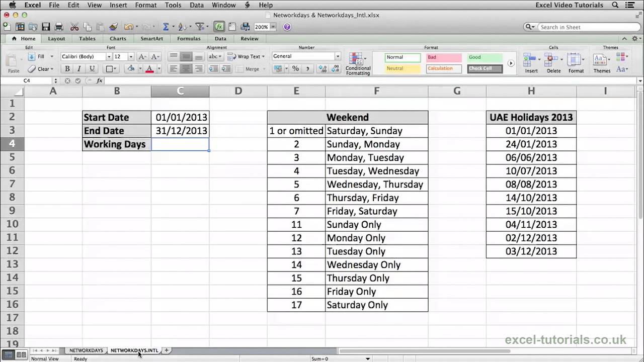Click the purple Help icon

point(287,27)
